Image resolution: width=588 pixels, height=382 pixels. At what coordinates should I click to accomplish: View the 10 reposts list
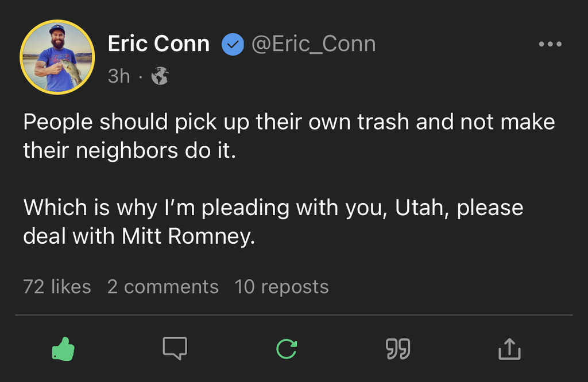pyautogui.click(x=281, y=287)
